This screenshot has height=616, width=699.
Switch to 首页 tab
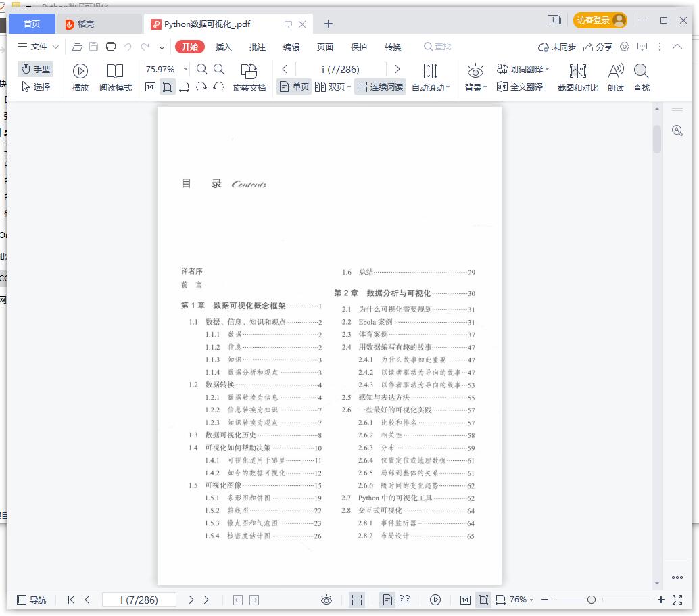pyautogui.click(x=32, y=24)
